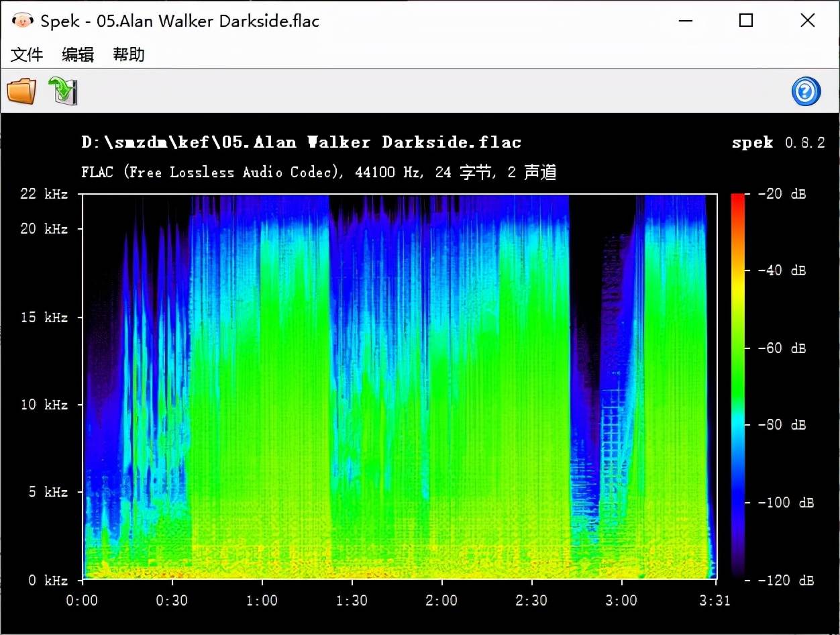Screen dimensions: 840x635
Task: Click the -20 dB red end of the color scale
Action: 738,197
